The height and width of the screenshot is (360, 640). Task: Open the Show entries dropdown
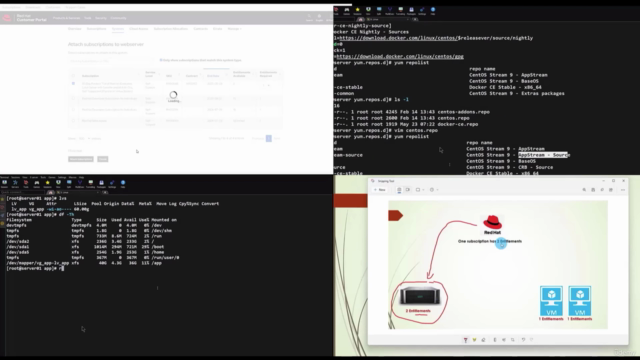tap(84, 138)
